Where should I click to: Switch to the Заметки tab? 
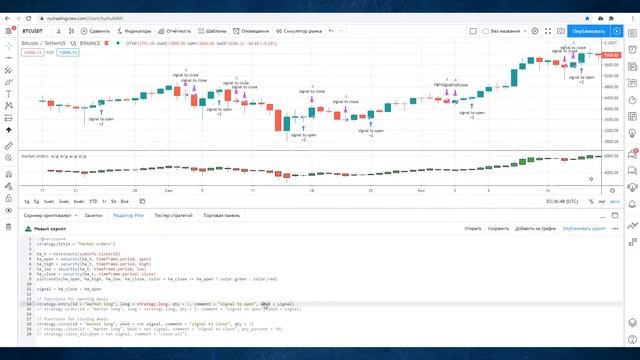point(93,216)
